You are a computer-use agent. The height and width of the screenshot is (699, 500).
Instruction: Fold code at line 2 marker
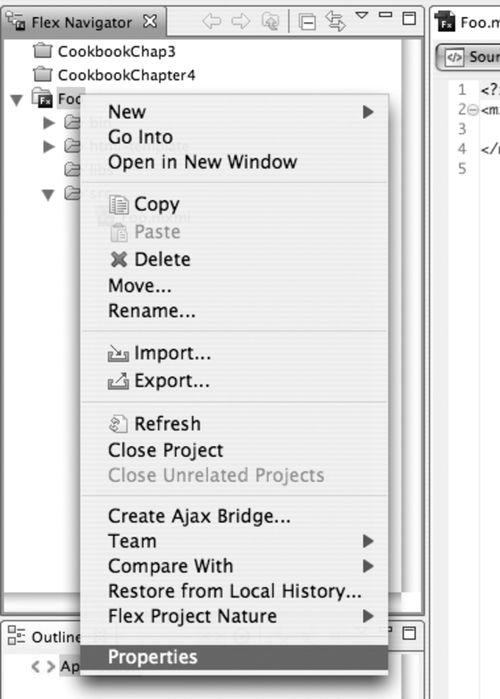point(473,109)
